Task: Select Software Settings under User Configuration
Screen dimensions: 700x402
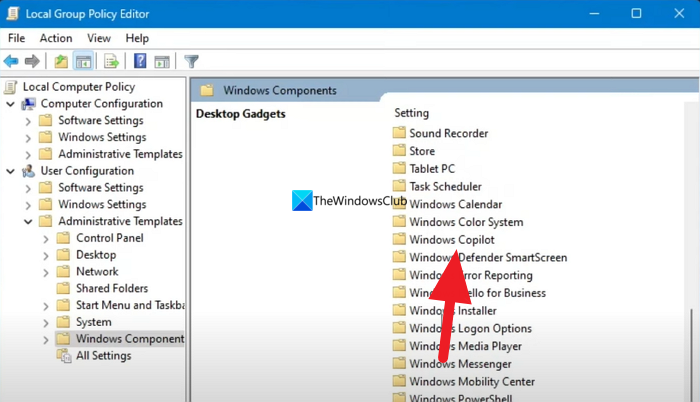Action: click(101, 188)
